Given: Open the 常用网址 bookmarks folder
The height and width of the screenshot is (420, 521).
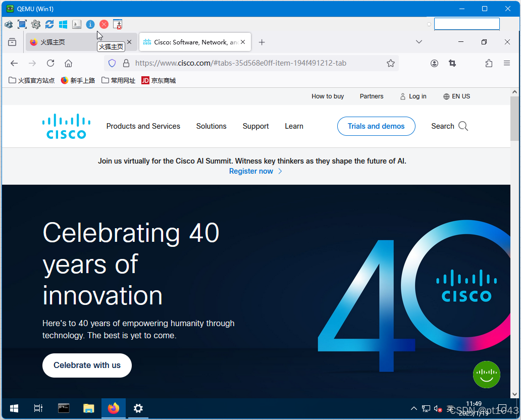Looking at the screenshot, I should [118, 80].
